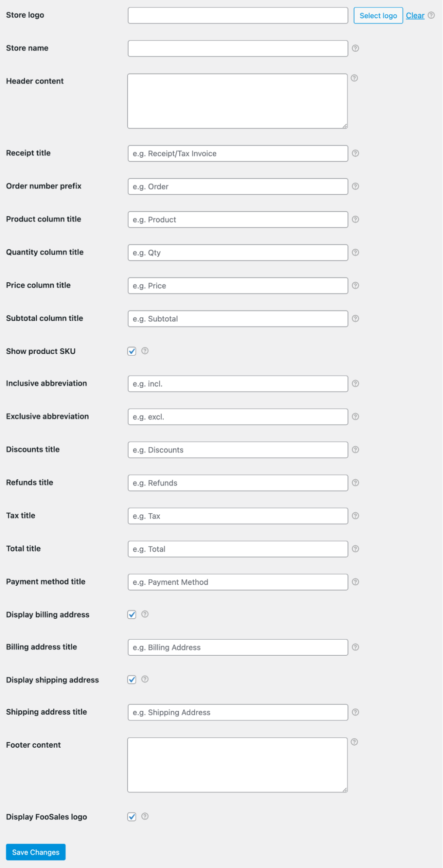Click the Select logo button
The height and width of the screenshot is (868, 443).
pos(378,15)
